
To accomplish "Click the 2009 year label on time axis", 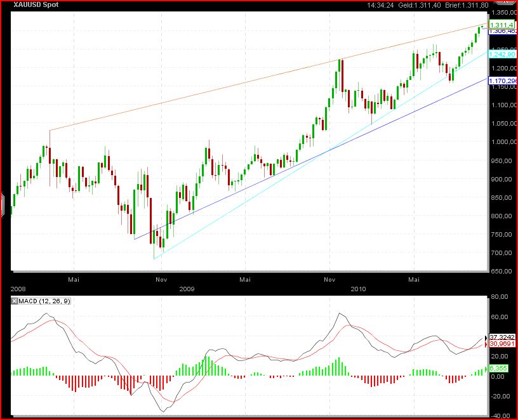I will 187,288.
